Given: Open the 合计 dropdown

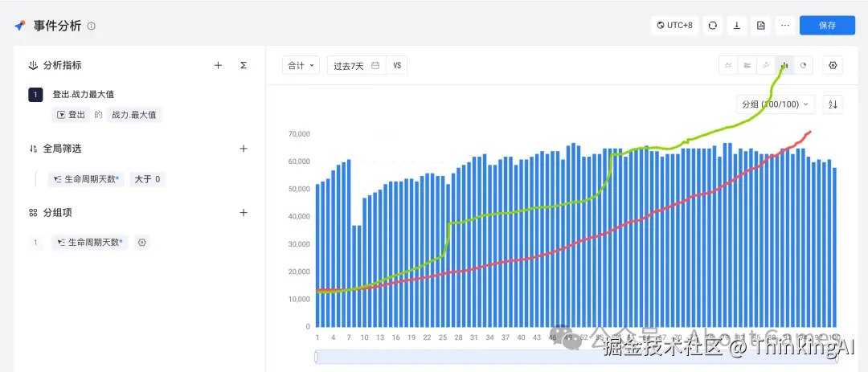Looking at the screenshot, I should pyautogui.click(x=301, y=65).
